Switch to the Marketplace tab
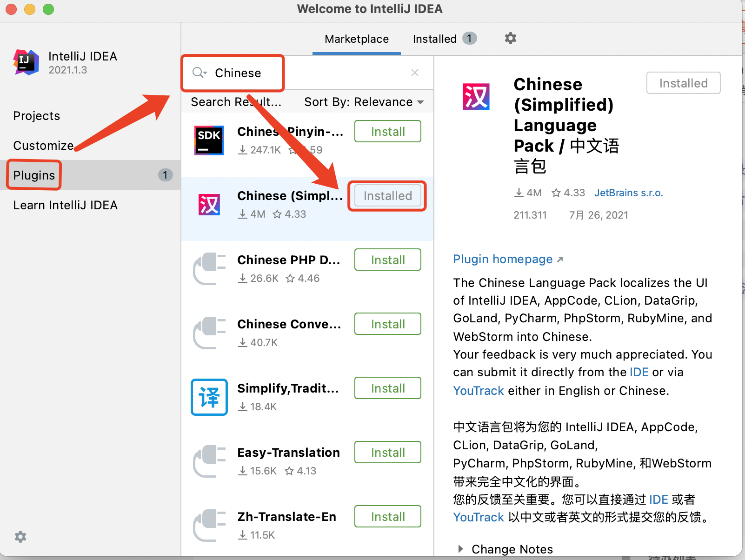The image size is (745, 560). [x=357, y=39]
